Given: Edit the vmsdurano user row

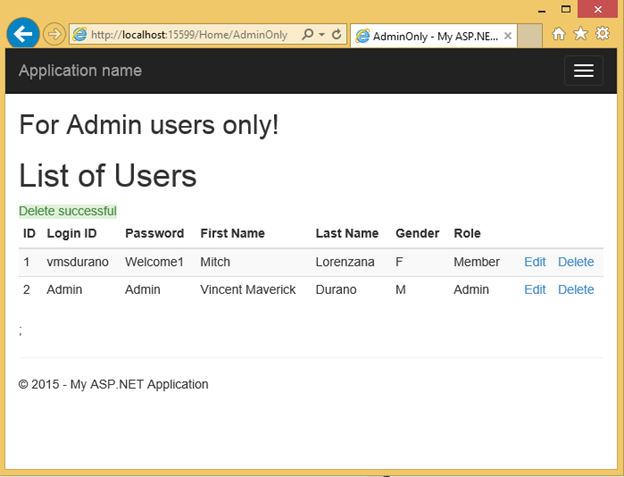Looking at the screenshot, I should click(535, 262).
